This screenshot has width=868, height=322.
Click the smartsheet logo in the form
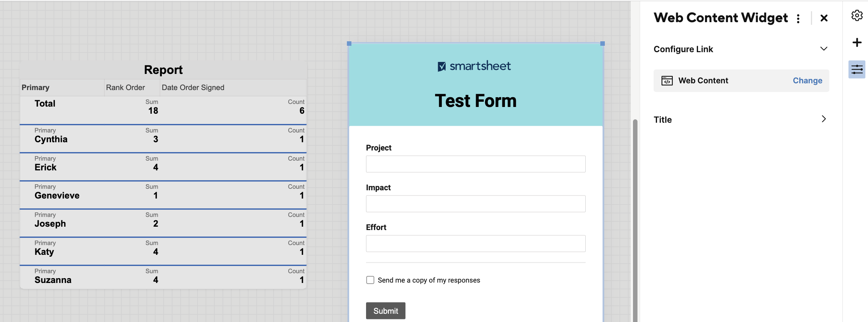(474, 66)
